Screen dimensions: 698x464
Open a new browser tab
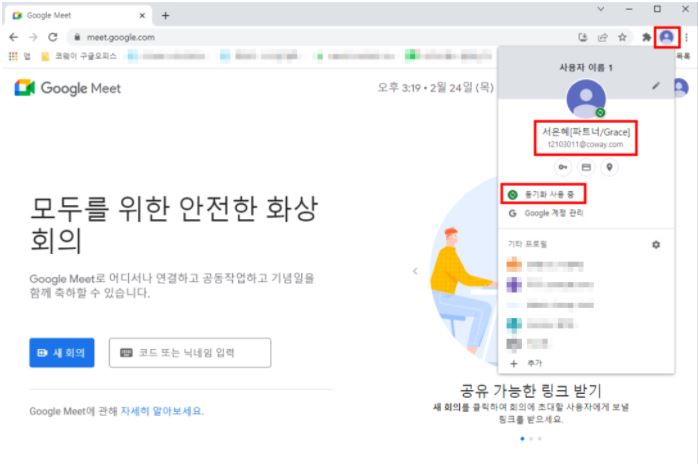[x=166, y=16]
